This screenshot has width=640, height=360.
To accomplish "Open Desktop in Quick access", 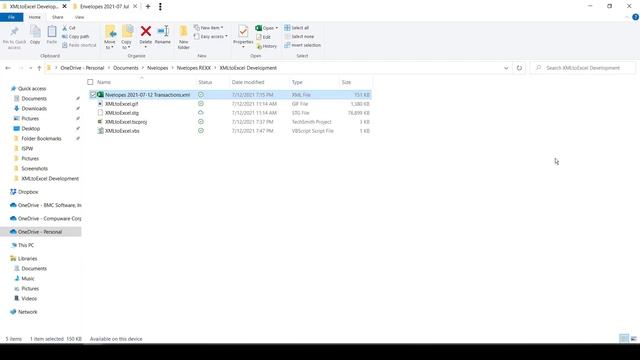I will coord(31,129).
